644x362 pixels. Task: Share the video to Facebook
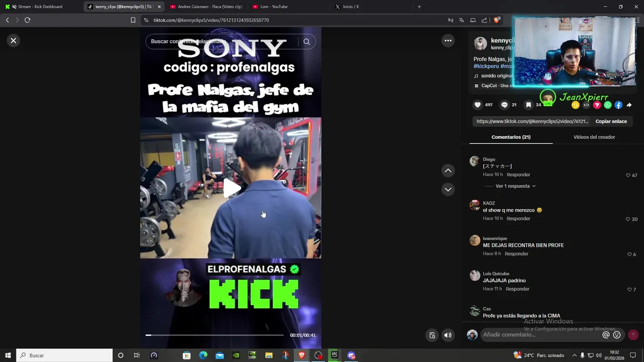point(618,105)
